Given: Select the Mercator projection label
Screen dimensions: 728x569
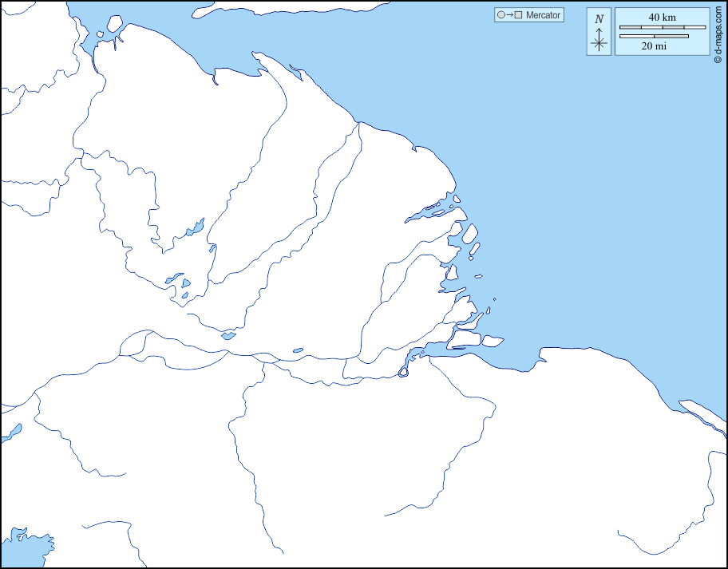Looking at the screenshot, I should [x=543, y=15].
